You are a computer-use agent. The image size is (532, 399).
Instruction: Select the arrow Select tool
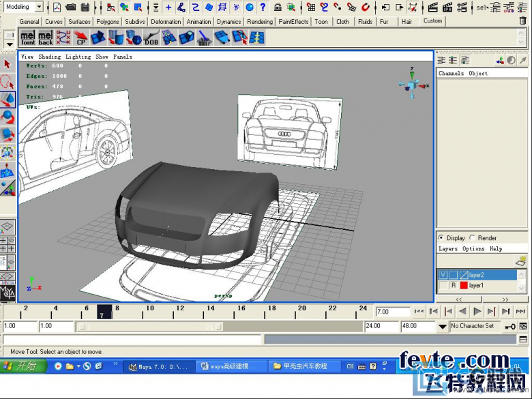pos(8,65)
